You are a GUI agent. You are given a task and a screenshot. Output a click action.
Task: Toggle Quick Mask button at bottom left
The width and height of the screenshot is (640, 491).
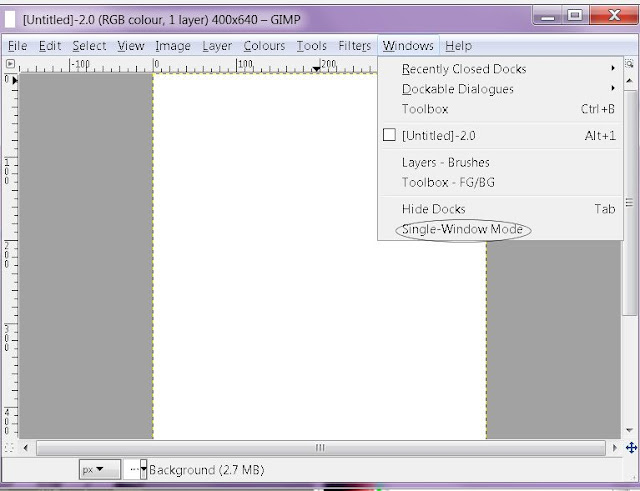point(9,448)
